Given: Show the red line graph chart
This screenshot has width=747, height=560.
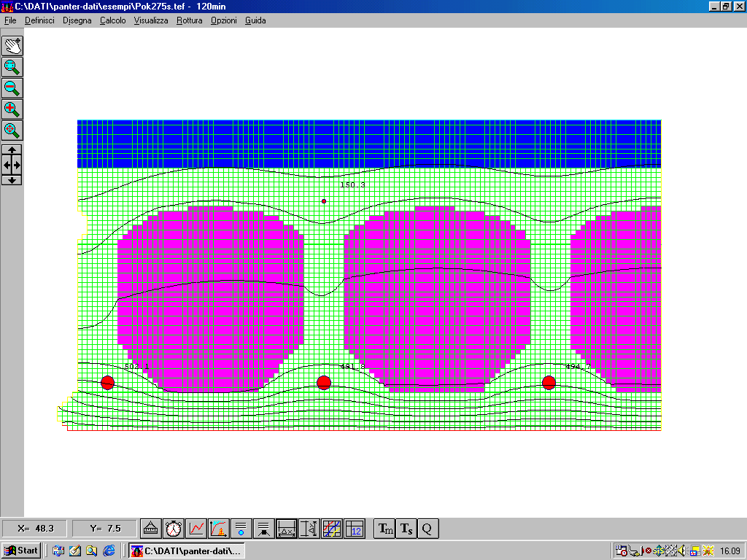Looking at the screenshot, I should pos(196,529).
